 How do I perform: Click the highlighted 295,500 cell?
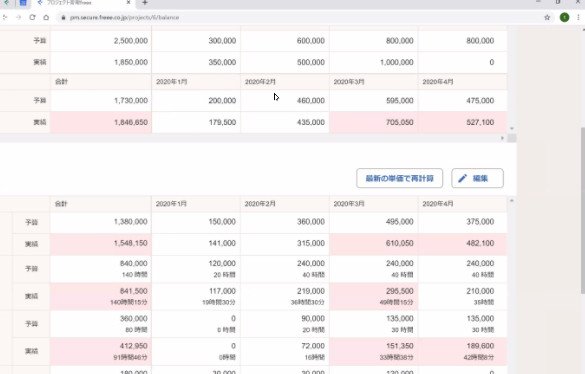(373, 296)
